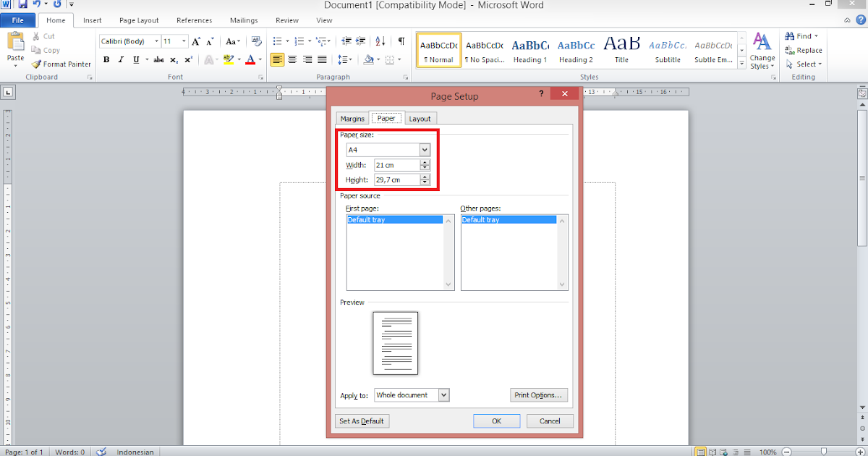Toggle Italic formatting
The image size is (868, 456).
pyautogui.click(x=119, y=59)
